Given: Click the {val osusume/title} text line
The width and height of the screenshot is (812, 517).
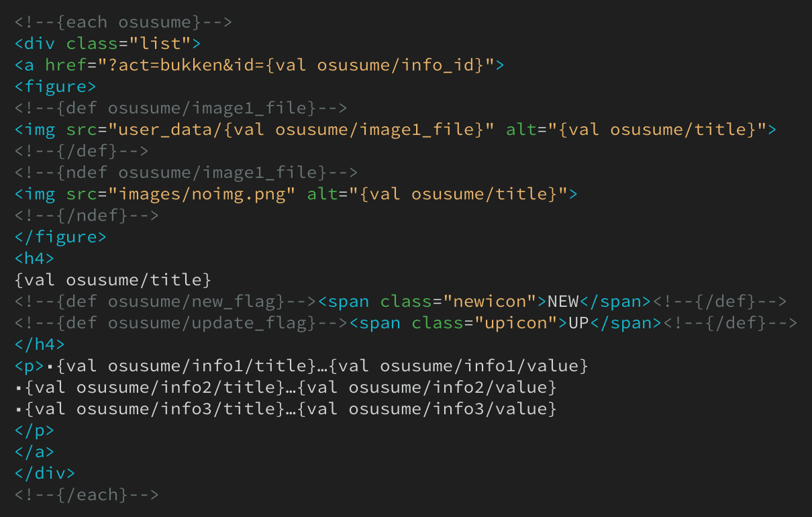Looking at the screenshot, I should [x=113, y=280].
